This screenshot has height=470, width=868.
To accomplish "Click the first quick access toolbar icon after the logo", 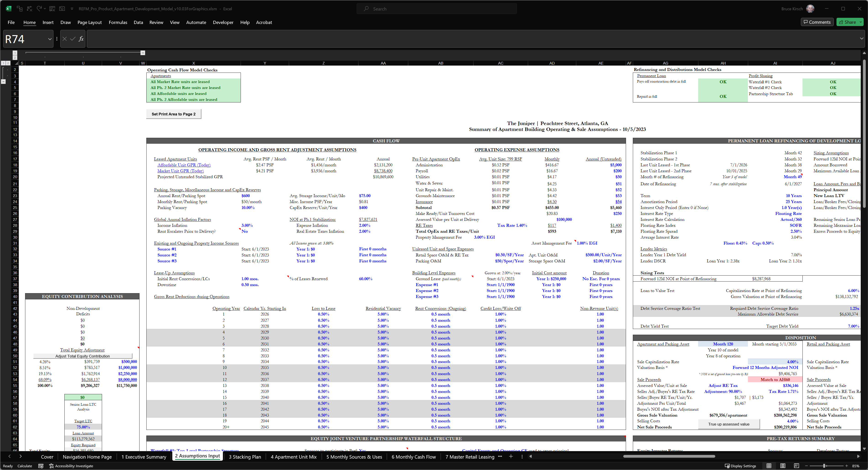I will pos(20,9).
